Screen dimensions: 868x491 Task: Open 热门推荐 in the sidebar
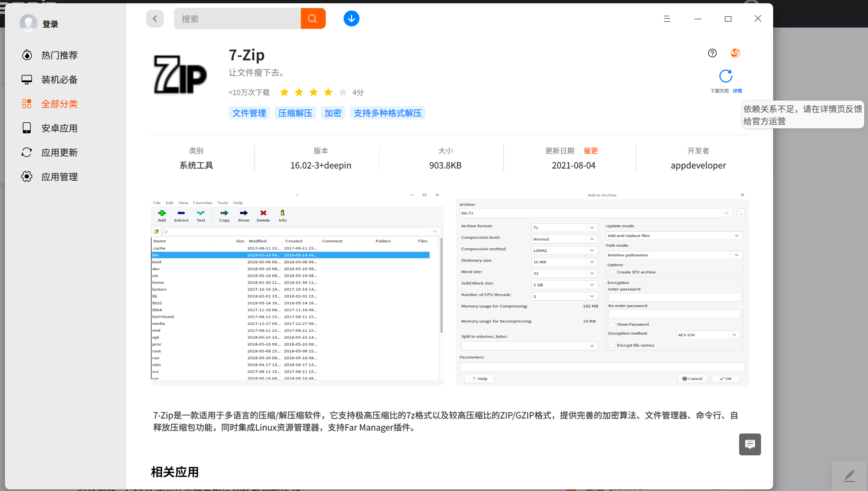pyautogui.click(x=59, y=55)
